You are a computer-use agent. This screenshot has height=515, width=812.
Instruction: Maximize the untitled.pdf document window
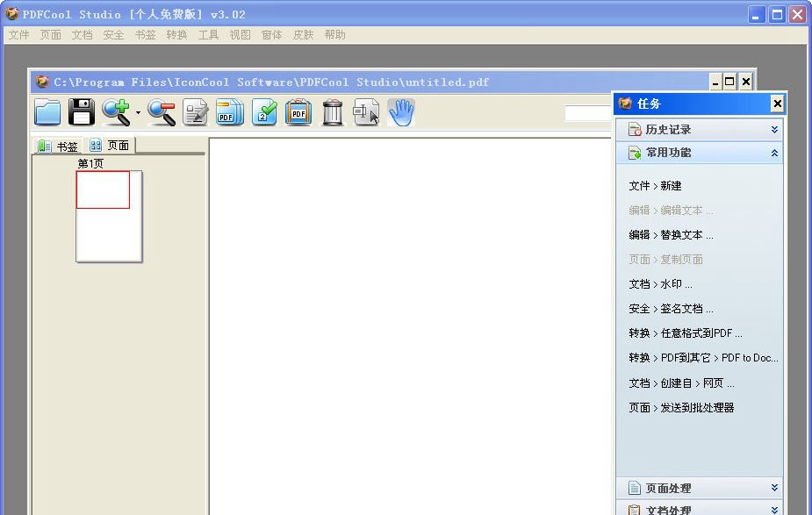point(729,82)
